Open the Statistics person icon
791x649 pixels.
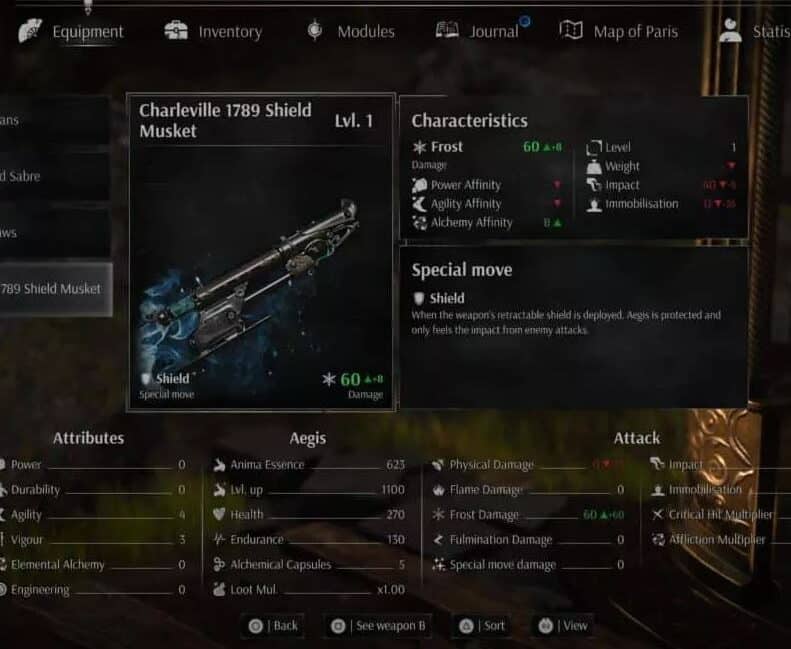[730, 30]
